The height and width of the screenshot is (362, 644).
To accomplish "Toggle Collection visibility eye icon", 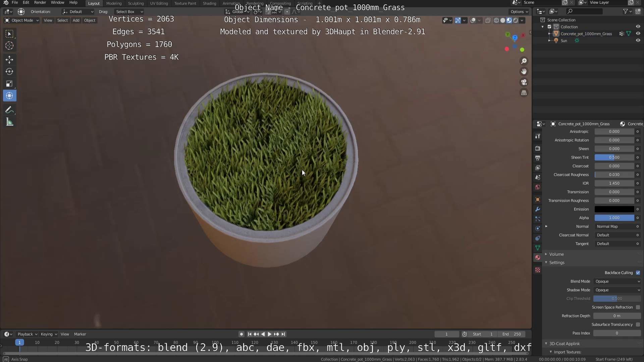I will (x=638, y=26).
